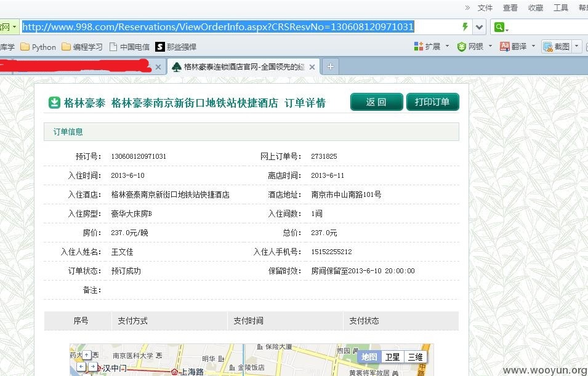The width and height of the screenshot is (588, 376).
Task: Open the 编程学习 bookmarks folder
Action: (x=82, y=47)
